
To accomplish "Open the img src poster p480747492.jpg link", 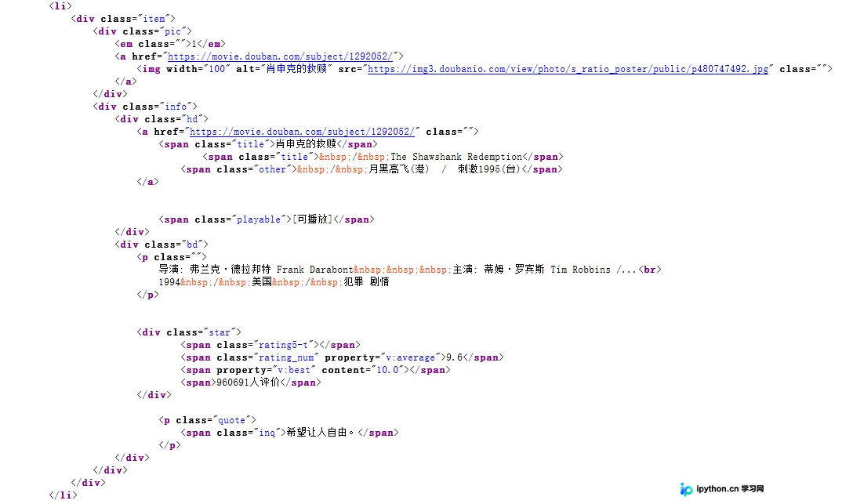I will (x=568, y=69).
